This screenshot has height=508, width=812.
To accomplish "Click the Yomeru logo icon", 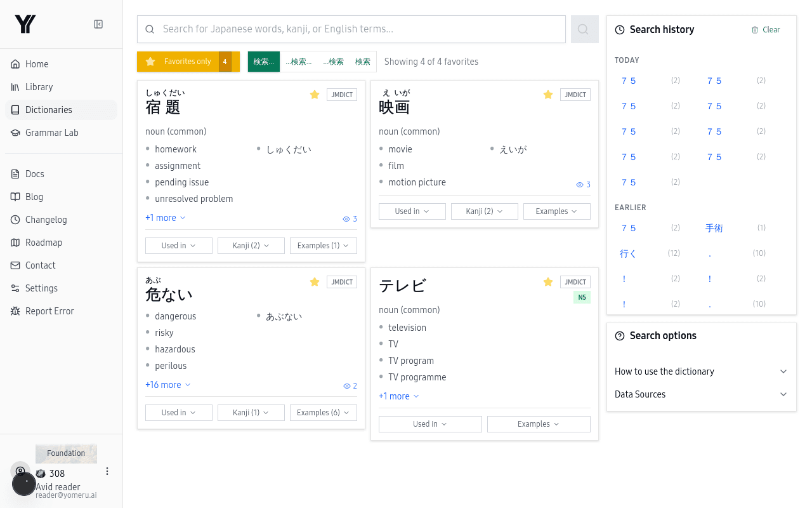I will coord(25,24).
